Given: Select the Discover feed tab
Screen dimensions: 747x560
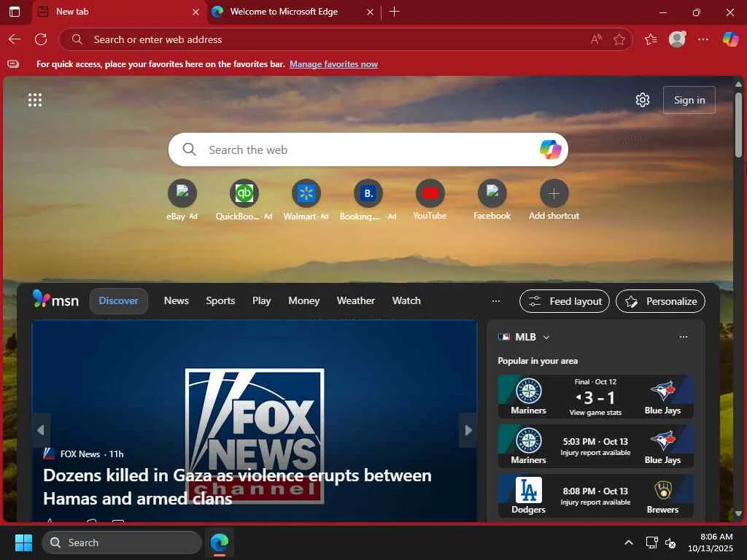Looking at the screenshot, I should [x=118, y=301].
